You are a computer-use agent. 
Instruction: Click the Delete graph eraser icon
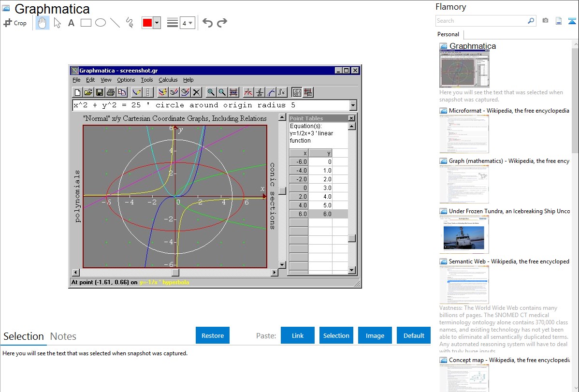coord(186,92)
